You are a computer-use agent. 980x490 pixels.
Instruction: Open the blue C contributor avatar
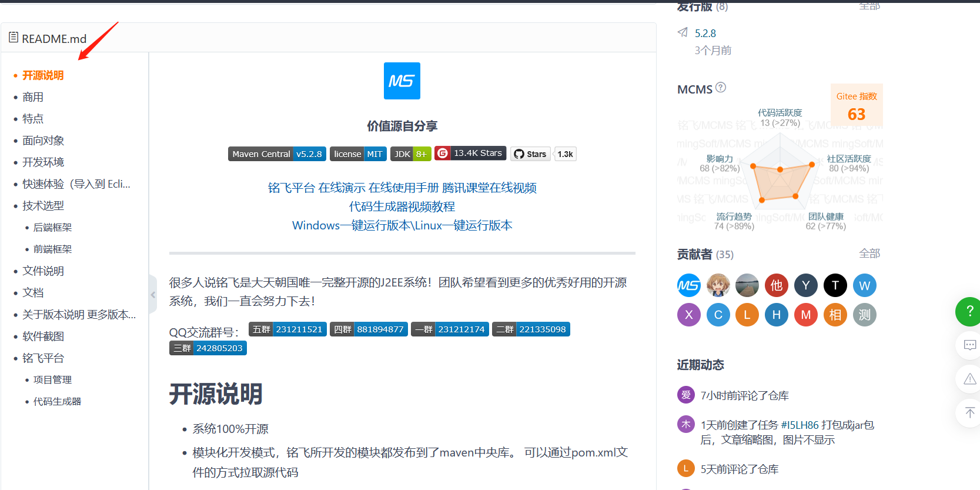pos(718,315)
